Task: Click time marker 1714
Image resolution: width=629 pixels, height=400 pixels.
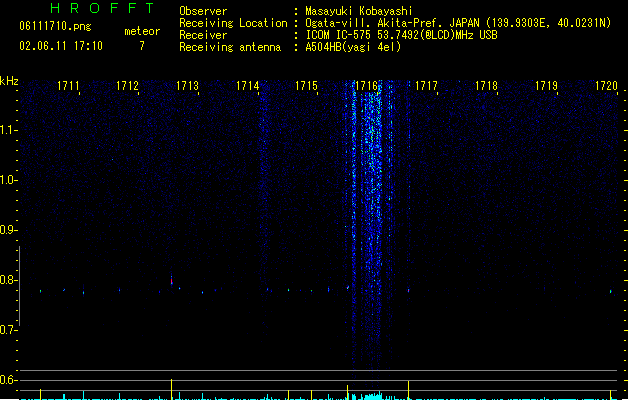Action: tap(248, 86)
